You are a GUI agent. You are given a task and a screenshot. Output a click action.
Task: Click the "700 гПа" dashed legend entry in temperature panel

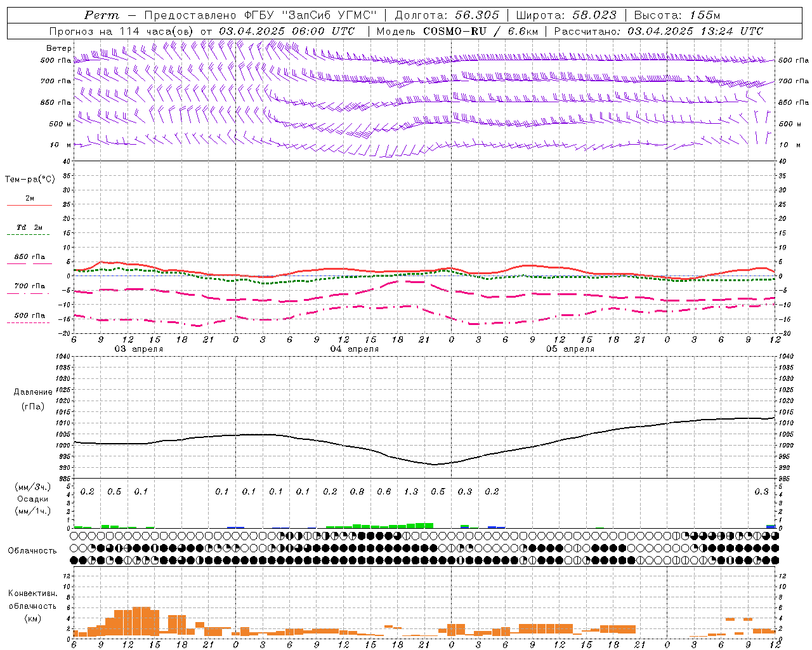click(30, 286)
